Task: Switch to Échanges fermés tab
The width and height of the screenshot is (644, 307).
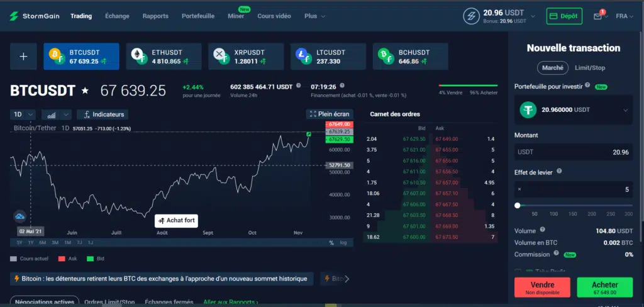Action: 169,302
